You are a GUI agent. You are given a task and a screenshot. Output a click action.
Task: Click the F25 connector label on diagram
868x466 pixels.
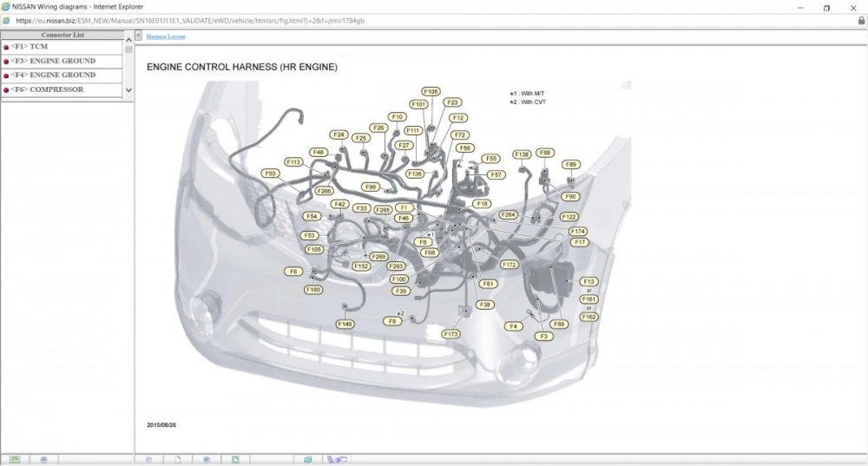pyautogui.click(x=361, y=138)
